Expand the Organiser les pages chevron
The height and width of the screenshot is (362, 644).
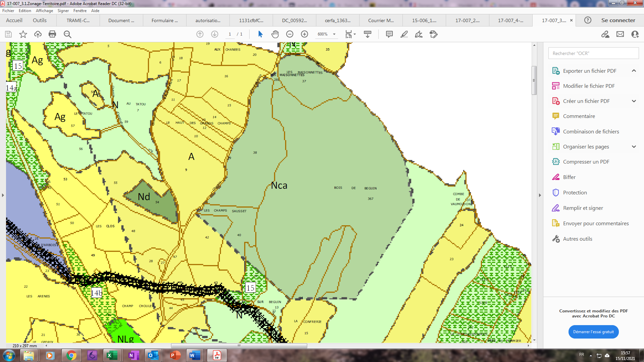click(634, 147)
